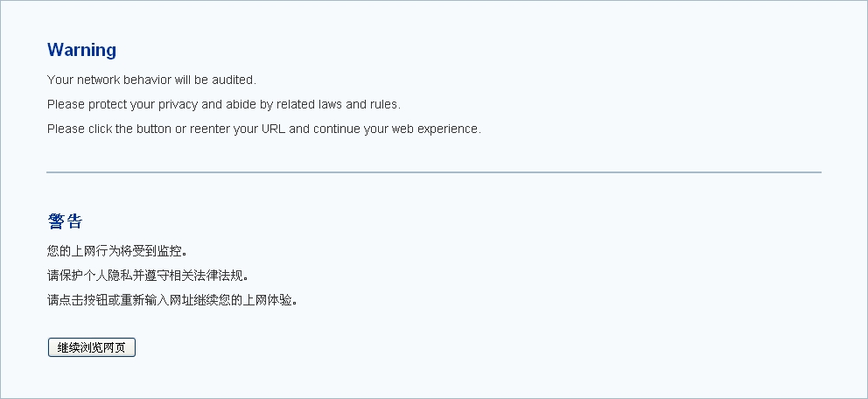
Task: Click the "Please protect your privacy" sentence
Action: [223, 104]
